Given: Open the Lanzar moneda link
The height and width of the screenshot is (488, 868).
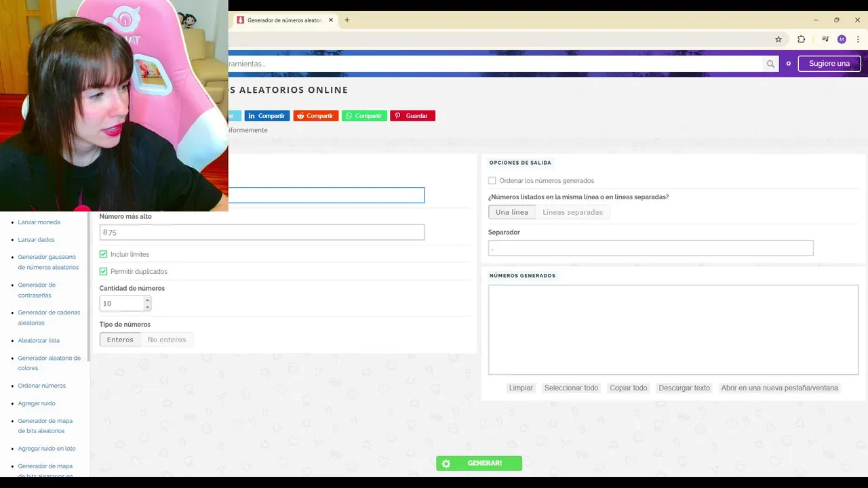Looking at the screenshot, I should coord(39,222).
